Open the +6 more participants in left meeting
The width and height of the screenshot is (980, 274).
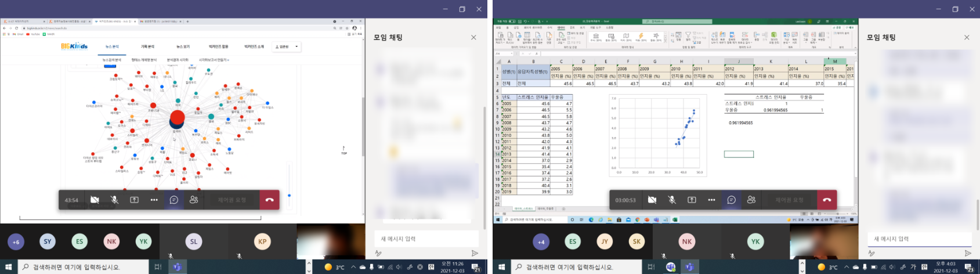click(x=16, y=241)
